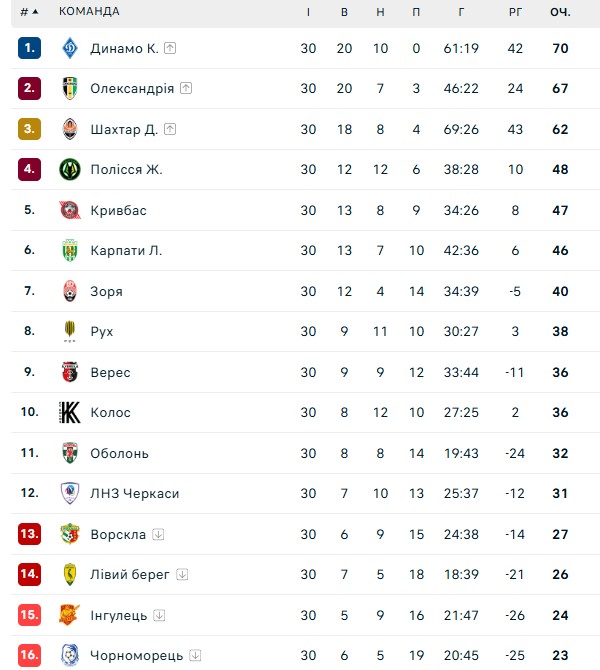Sort table by the # position column
Screen dimensions: 600x670
click(29, 12)
